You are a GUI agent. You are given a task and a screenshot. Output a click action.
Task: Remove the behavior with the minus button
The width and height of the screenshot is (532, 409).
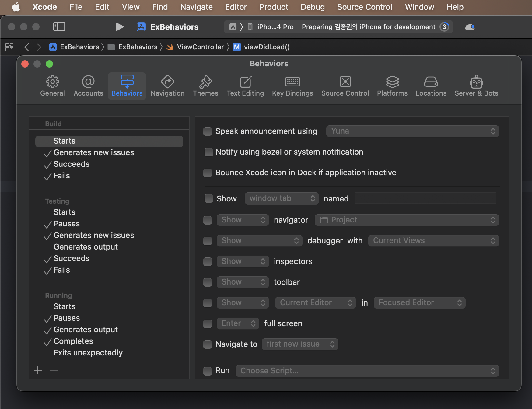pyautogui.click(x=54, y=370)
